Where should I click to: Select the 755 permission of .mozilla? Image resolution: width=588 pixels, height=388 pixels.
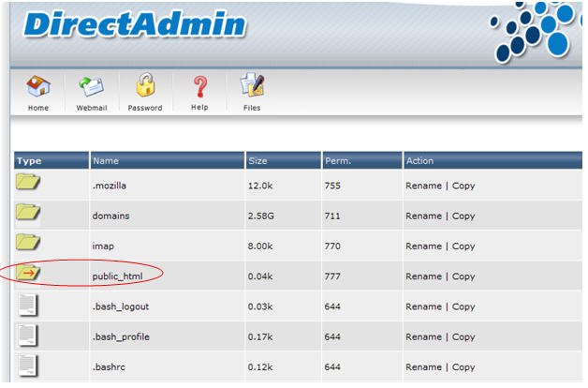tap(332, 186)
